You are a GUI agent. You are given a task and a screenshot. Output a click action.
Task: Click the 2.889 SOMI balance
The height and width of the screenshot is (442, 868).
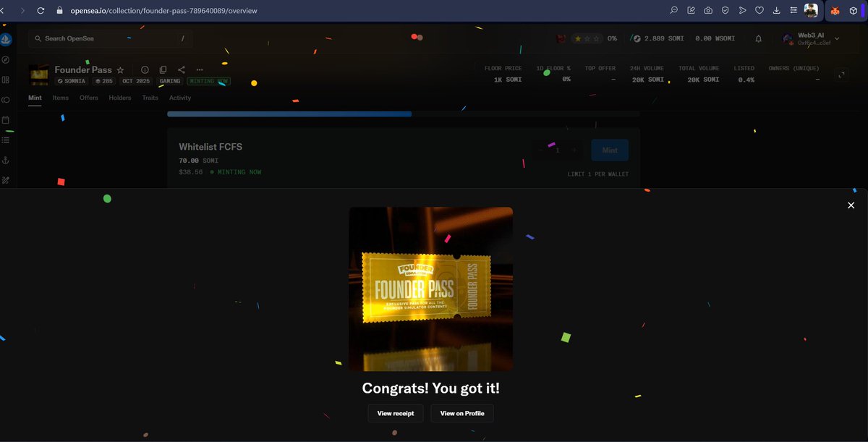[660, 38]
